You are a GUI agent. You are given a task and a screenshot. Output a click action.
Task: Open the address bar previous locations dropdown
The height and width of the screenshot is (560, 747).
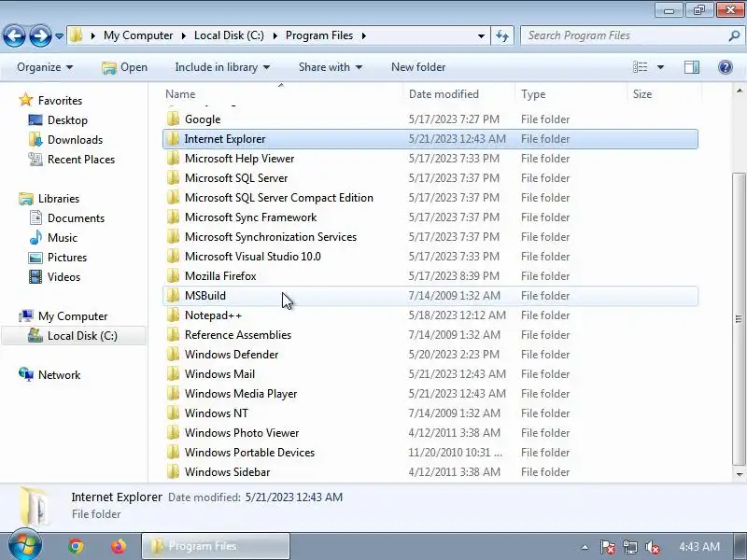481,35
